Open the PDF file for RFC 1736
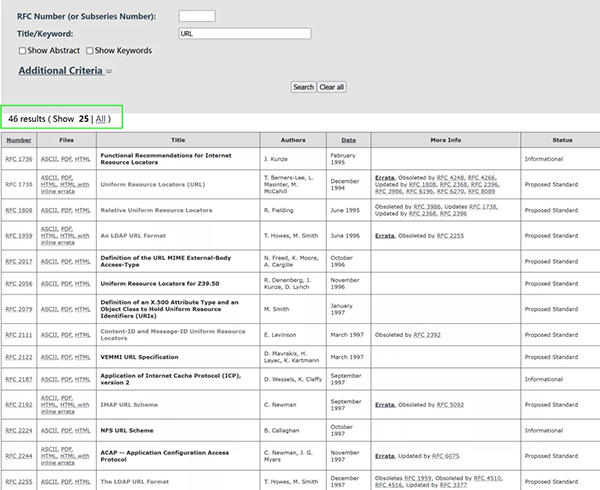 click(66, 159)
